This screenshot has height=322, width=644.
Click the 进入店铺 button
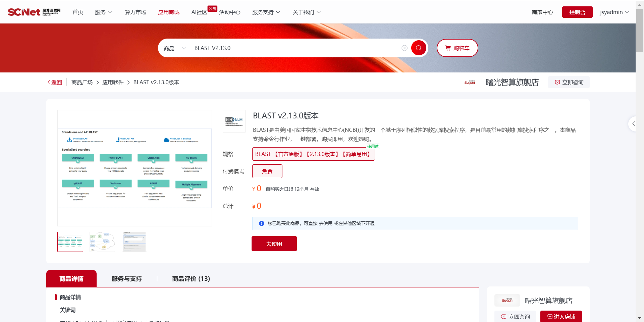[x=561, y=317]
